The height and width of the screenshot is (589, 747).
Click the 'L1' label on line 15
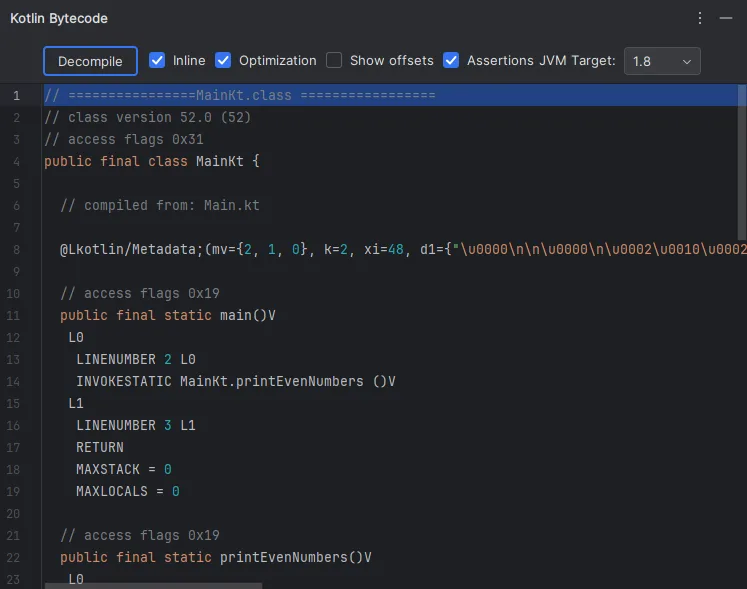(x=76, y=404)
